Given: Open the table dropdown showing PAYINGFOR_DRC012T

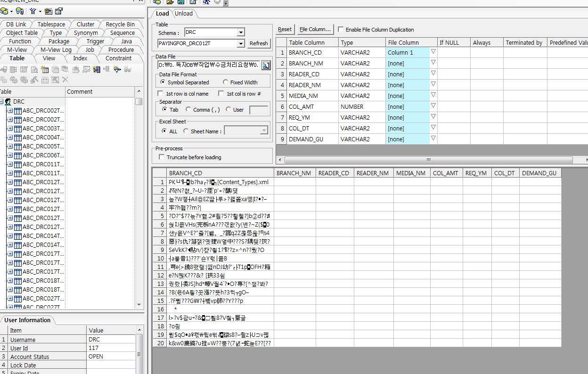Looking at the screenshot, I should pos(241,43).
